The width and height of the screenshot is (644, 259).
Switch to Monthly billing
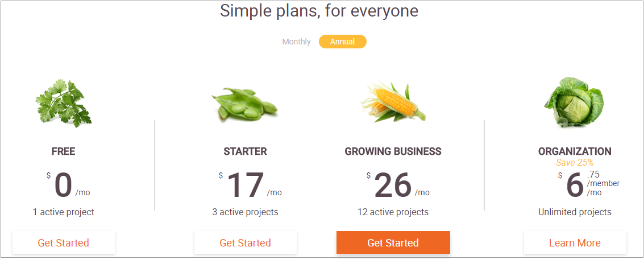tap(297, 42)
